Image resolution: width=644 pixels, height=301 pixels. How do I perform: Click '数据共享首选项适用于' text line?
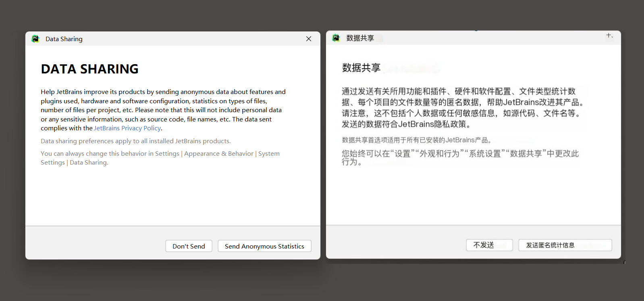(417, 140)
